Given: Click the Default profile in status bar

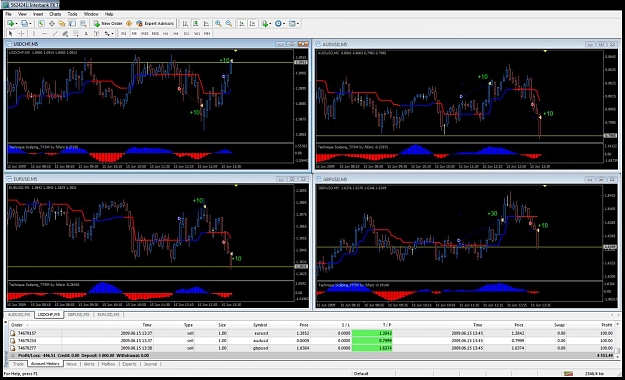Looking at the screenshot, I should point(361,374).
